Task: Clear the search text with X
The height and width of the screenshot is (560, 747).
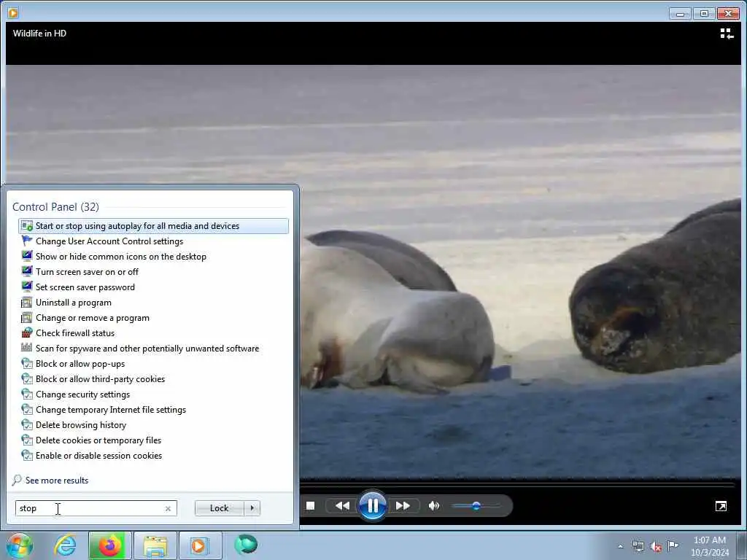Action: click(169, 508)
